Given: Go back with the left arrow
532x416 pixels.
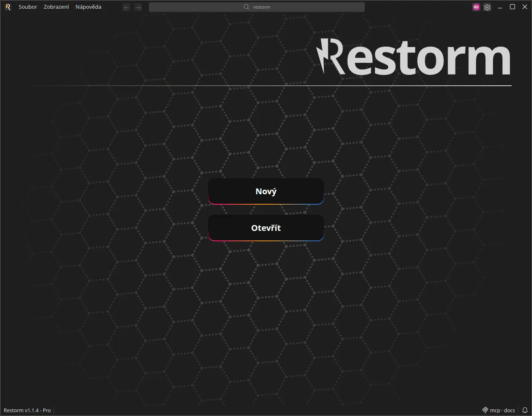Looking at the screenshot, I should click(127, 7).
